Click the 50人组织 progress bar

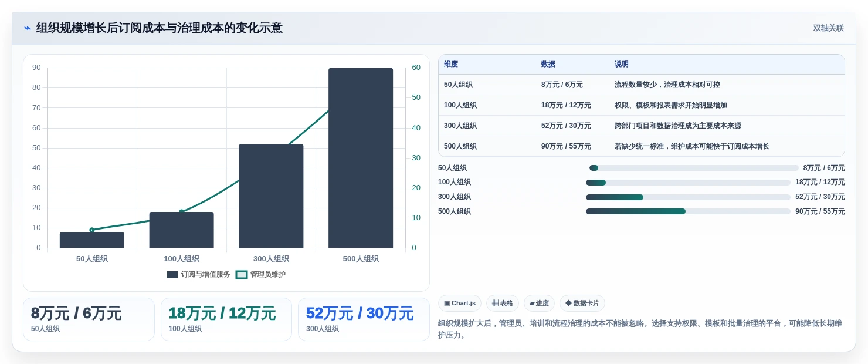pos(694,168)
